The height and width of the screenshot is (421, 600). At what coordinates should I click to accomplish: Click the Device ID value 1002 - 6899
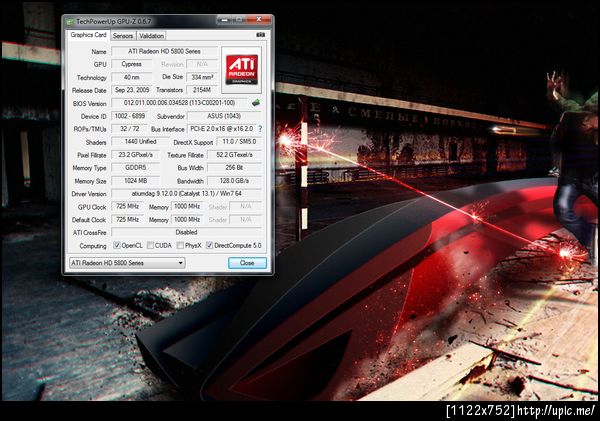click(x=130, y=116)
